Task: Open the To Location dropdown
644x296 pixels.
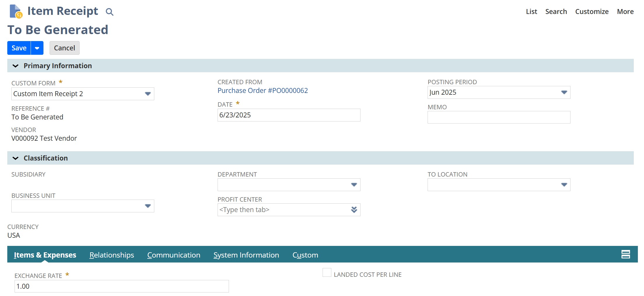Action: tap(564, 185)
